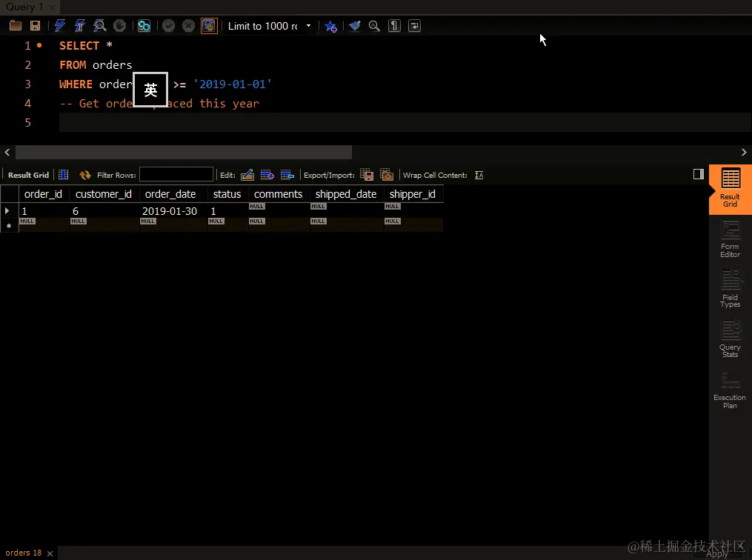The image size is (752, 560).
Task: Toggle word wrap toolbar icon
Action: pos(414,26)
